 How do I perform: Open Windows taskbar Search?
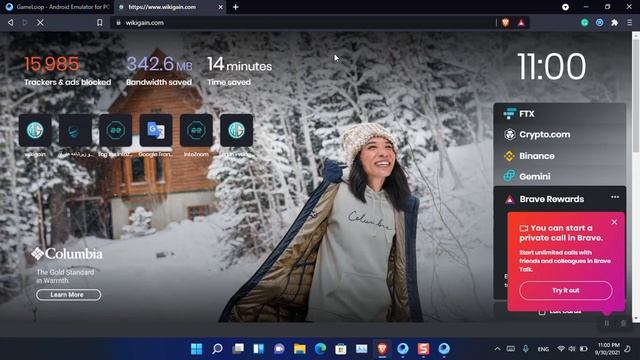217,349
